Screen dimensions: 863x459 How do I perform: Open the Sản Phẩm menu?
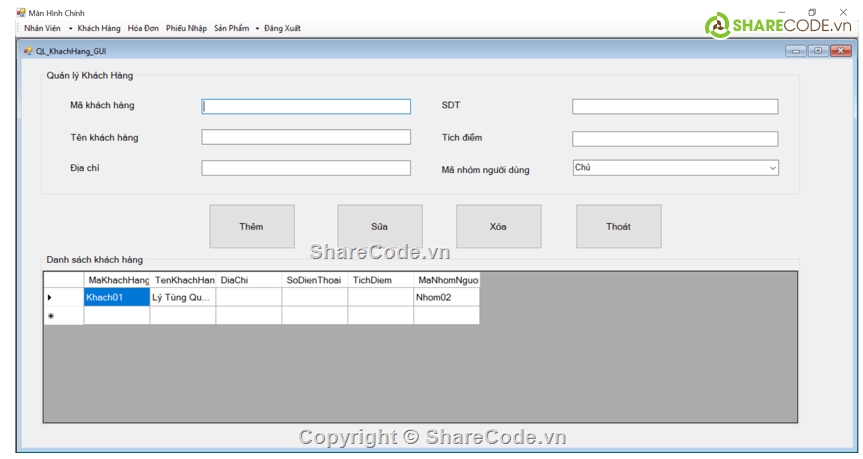point(231,28)
